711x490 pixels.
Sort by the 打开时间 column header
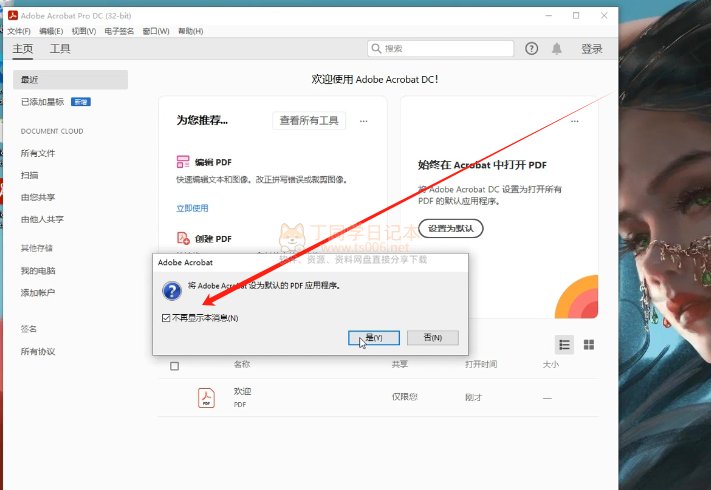pyautogui.click(x=481, y=364)
